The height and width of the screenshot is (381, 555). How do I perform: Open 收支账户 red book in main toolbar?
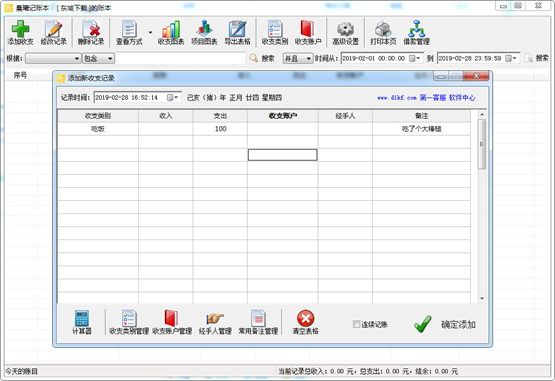coord(308,33)
